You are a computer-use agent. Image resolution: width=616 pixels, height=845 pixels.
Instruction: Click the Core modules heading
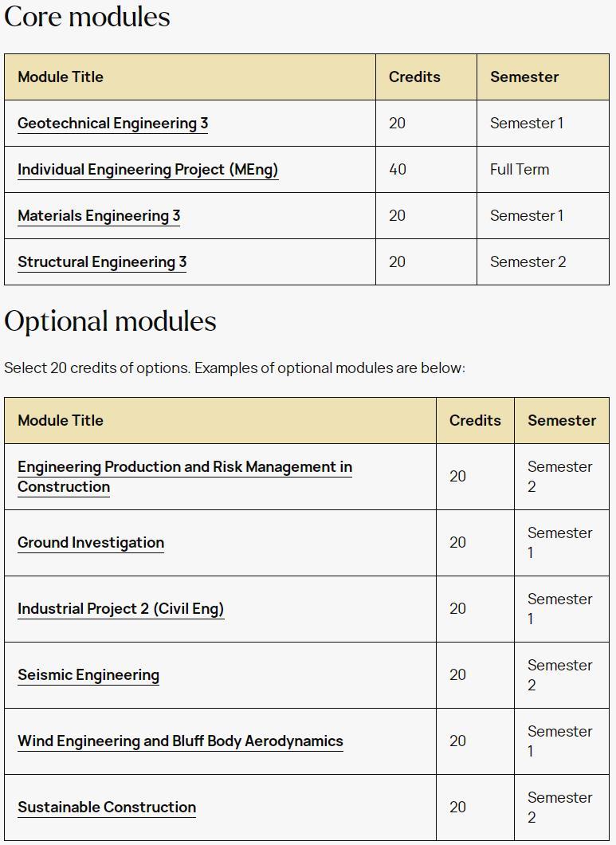(x=88, y=17)
